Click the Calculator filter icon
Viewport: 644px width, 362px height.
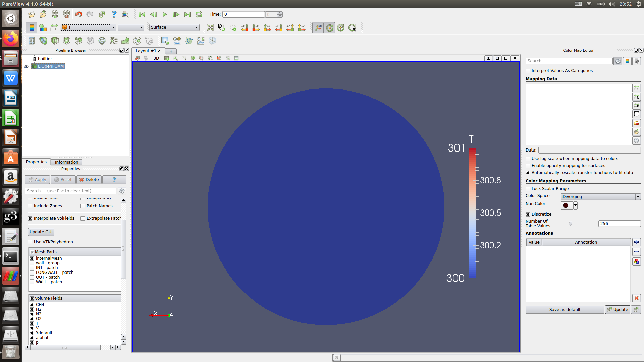click(32, 41)
